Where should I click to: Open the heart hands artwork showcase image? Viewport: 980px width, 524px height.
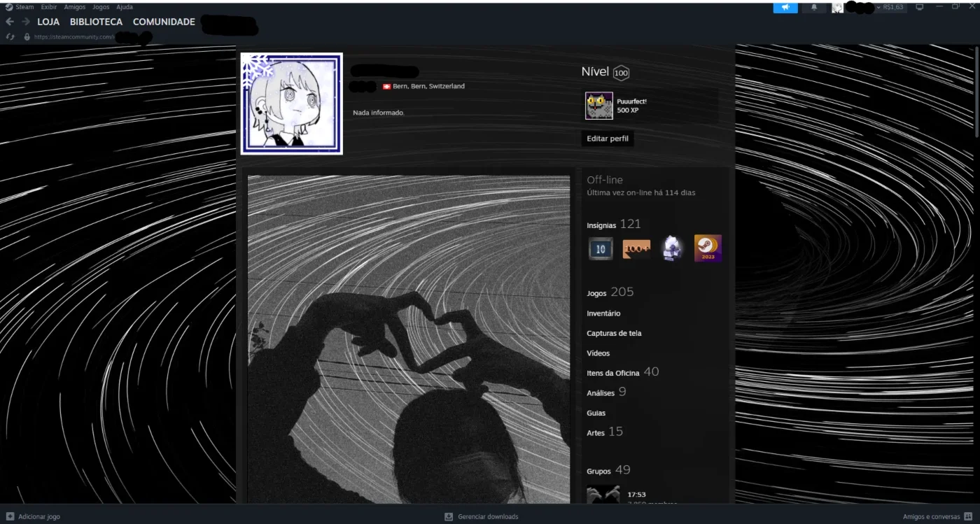click(409, 339)
